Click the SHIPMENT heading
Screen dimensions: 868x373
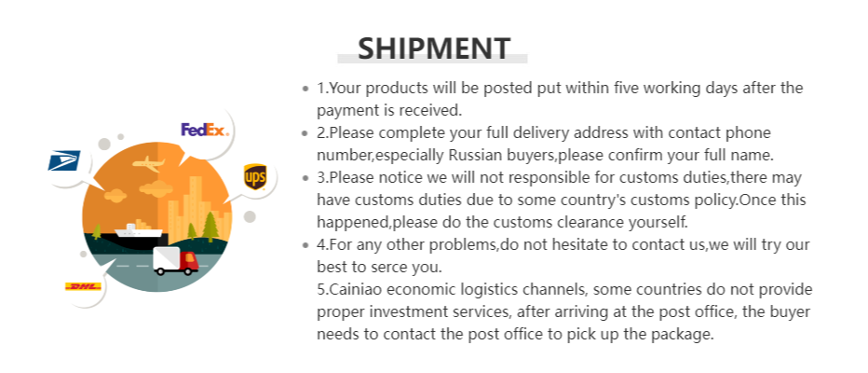(x=434, y=48)
